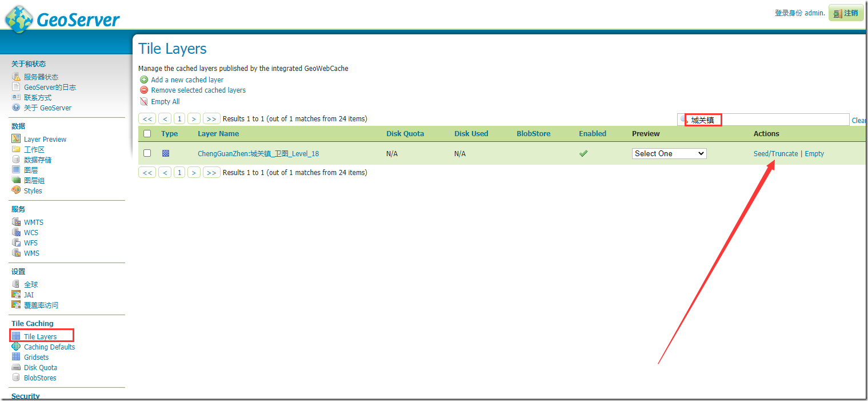Screen dimensions: 868x401
Task: Click the contact information icon
Action: click(16, 97)
